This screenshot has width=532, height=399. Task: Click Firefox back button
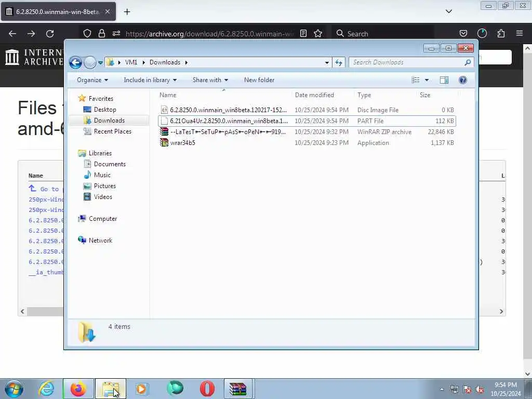click(x=12, y=34)
